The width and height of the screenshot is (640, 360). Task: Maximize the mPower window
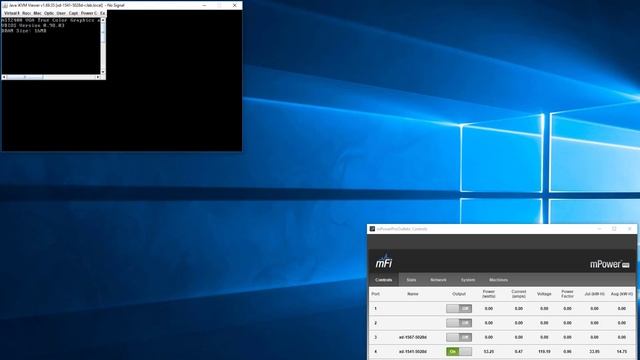coord(614,229)
